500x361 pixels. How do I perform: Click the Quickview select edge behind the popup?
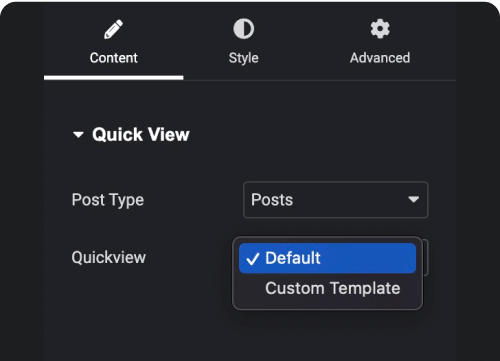point(425,257)
